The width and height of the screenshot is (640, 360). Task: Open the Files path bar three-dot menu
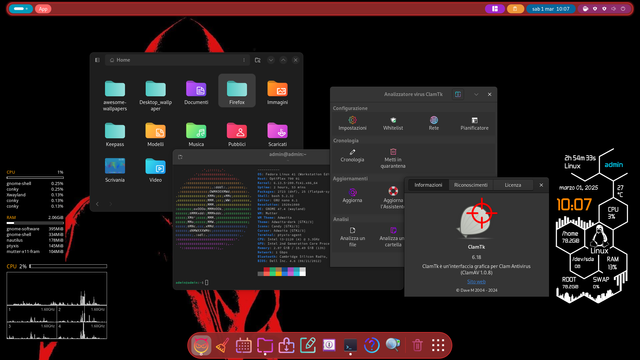[244, 60]
